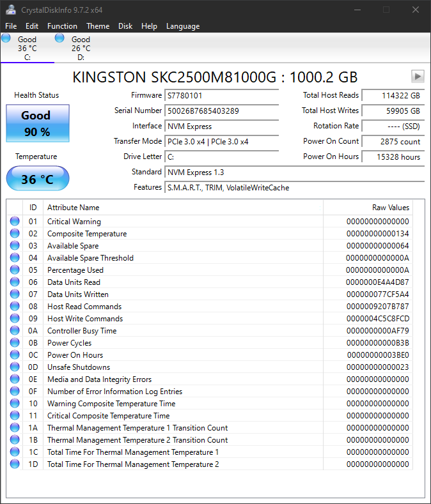Click the CrystalDiskInfo app icon in title bar
This screenshot has height=504, width=431.
[11, 10]
